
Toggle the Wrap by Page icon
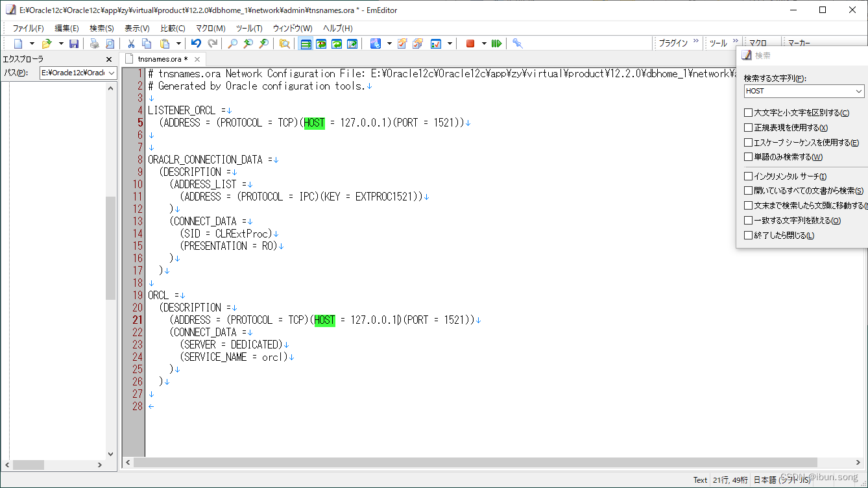352,43
